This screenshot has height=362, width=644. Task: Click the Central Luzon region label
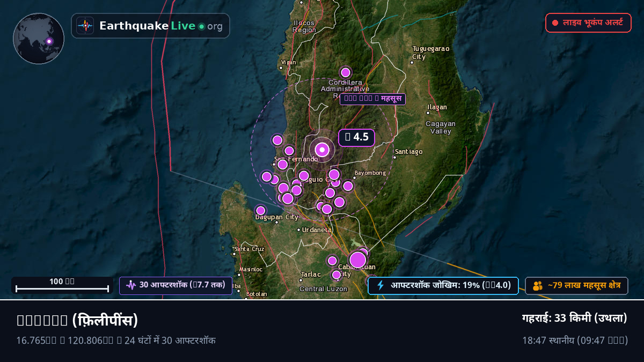click(x=324, y=289)
